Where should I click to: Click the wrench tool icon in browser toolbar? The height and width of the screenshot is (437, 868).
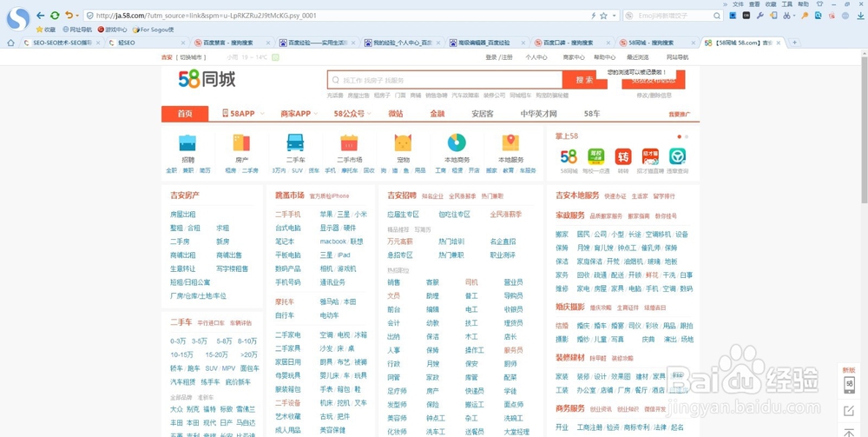point(760,16)
